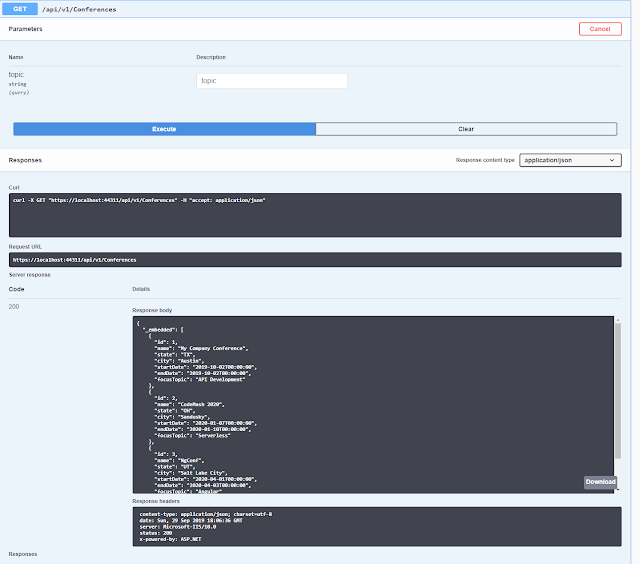
Task: Click the Response headers label
Action: [x=156, y=501]
